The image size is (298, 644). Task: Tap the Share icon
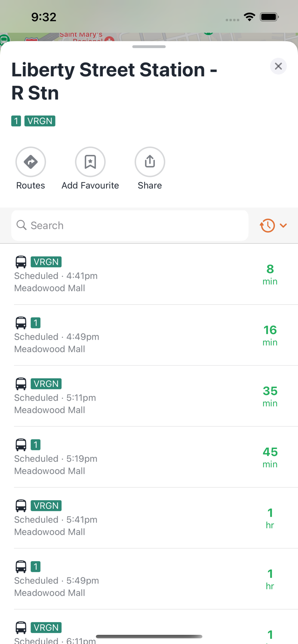(x=150, y=162)
